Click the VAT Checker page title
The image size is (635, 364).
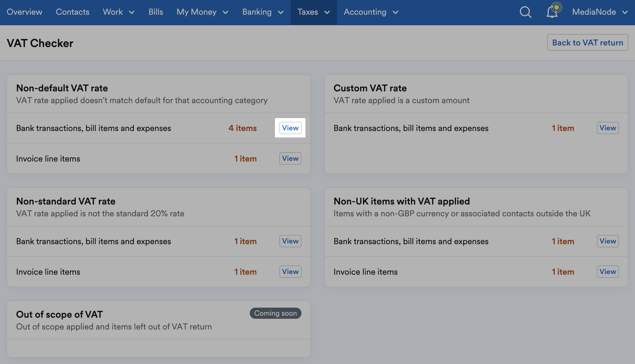click(40, 43)
